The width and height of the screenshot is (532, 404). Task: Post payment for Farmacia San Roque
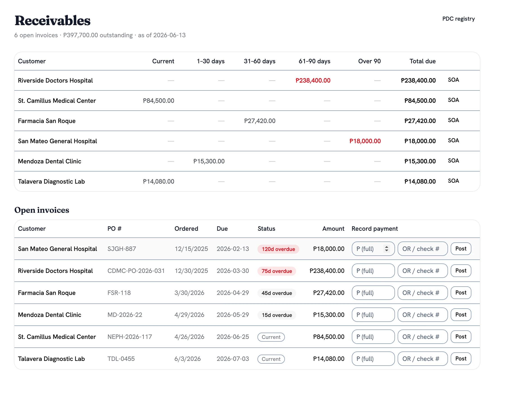pyautogui.click(x=461, y=292)
